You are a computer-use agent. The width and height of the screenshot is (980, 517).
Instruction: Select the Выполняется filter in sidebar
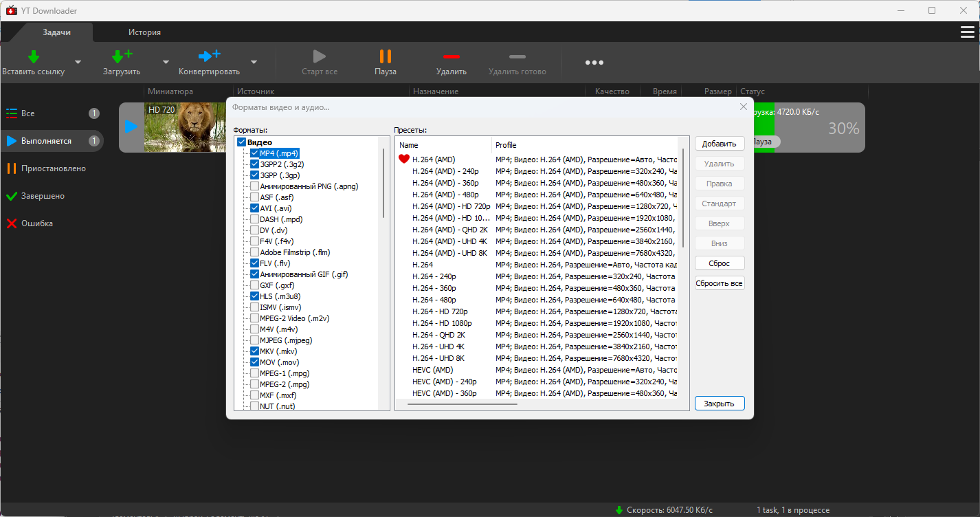tap(52, 141)
